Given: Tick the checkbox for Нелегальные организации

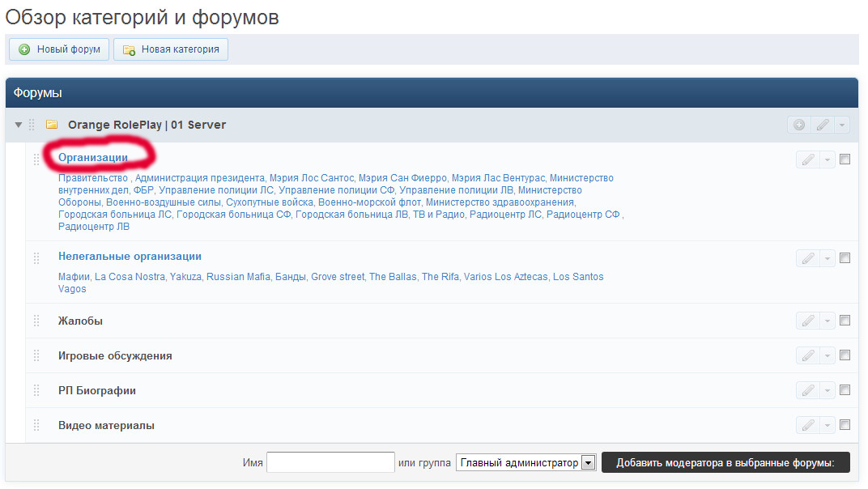Looking at the screenshot, I should pos(845,257).
